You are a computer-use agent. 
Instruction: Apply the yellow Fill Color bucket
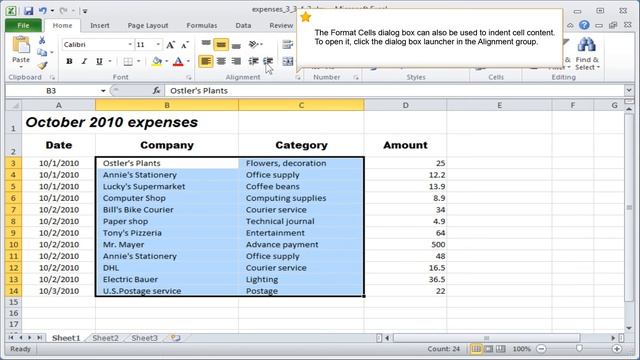pos(157,61)
